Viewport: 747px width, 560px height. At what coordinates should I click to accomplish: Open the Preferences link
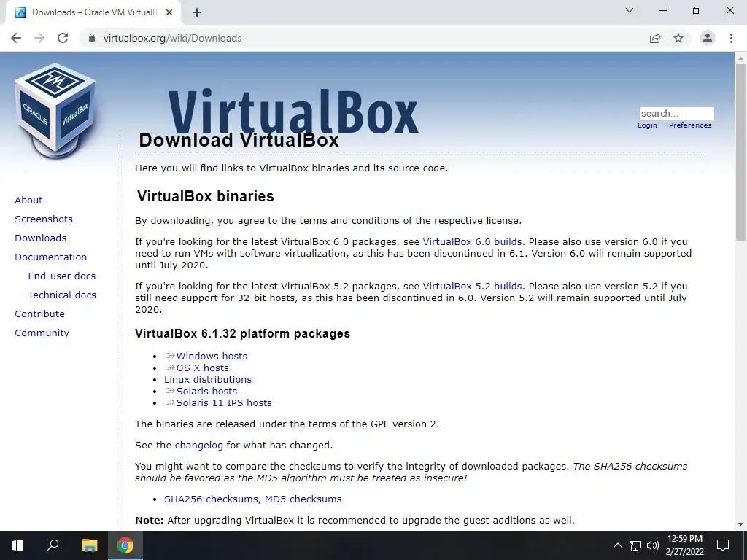690,125
